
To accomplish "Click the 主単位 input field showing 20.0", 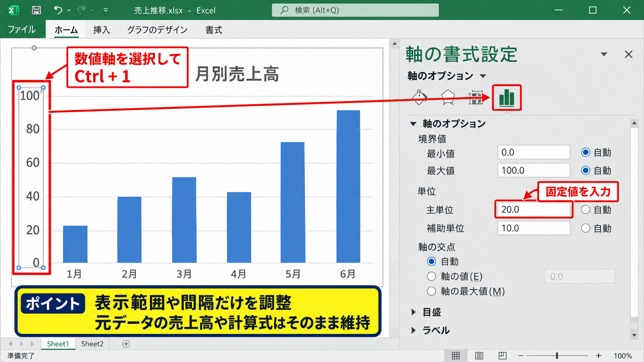I will click(x=534, y=210).
